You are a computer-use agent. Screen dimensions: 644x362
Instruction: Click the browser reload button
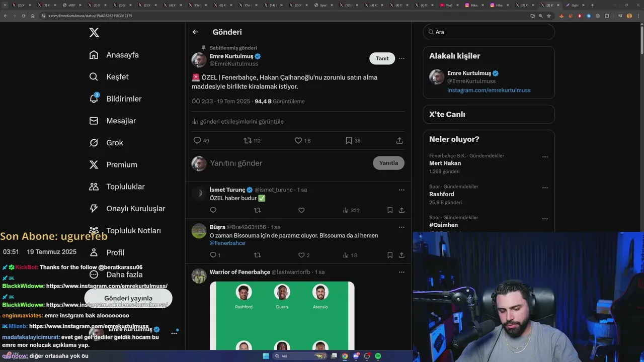coord(23,16)
